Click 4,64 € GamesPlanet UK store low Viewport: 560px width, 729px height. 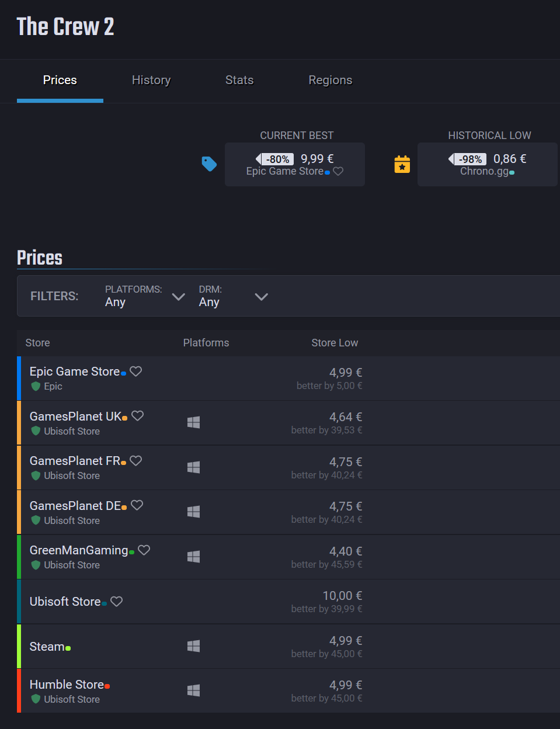point(346,417)
